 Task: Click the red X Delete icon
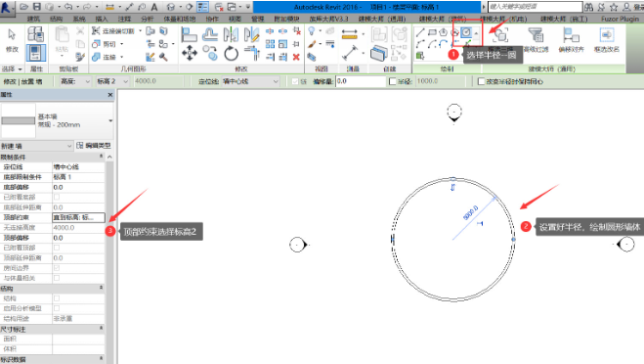point(296,57)
